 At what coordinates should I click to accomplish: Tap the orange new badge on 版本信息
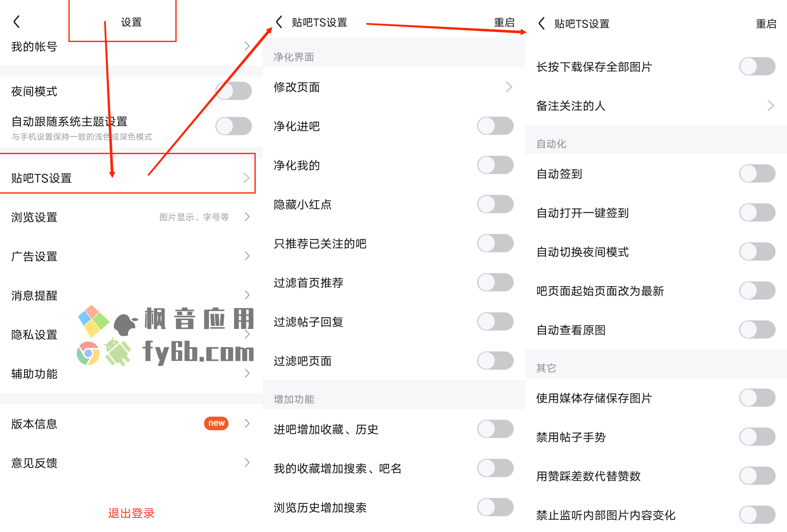[x=216, y=423]
